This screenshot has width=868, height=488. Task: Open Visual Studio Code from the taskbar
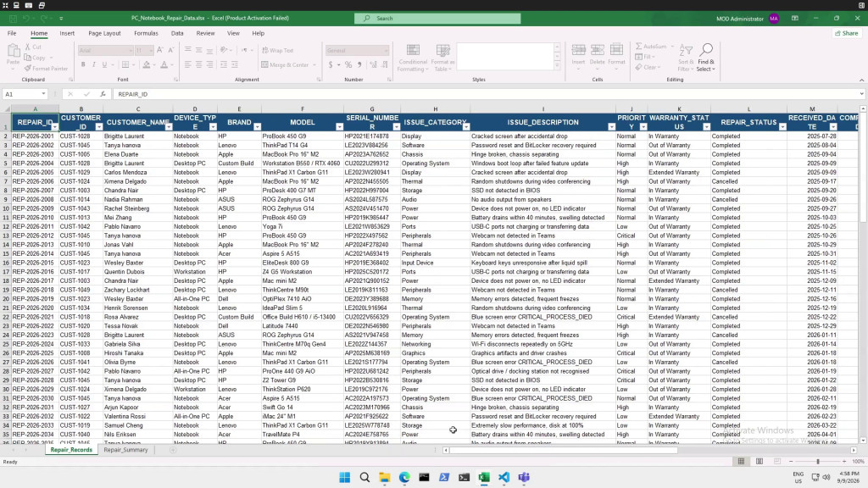point(504,477)
